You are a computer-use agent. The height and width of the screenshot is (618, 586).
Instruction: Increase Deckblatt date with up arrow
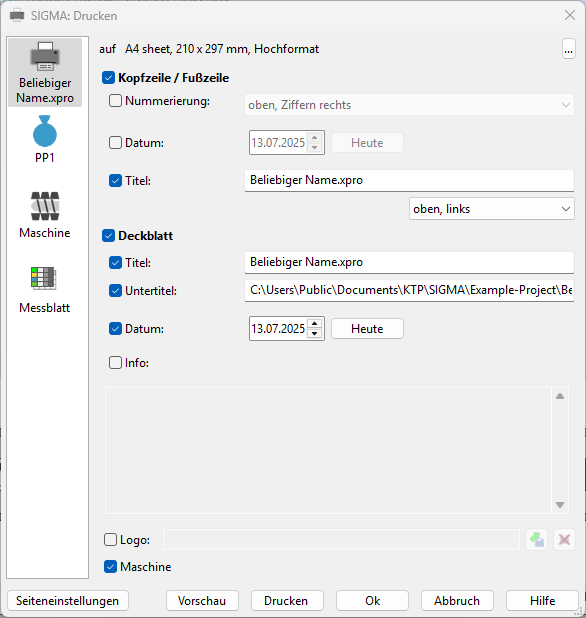pos(314,324)
